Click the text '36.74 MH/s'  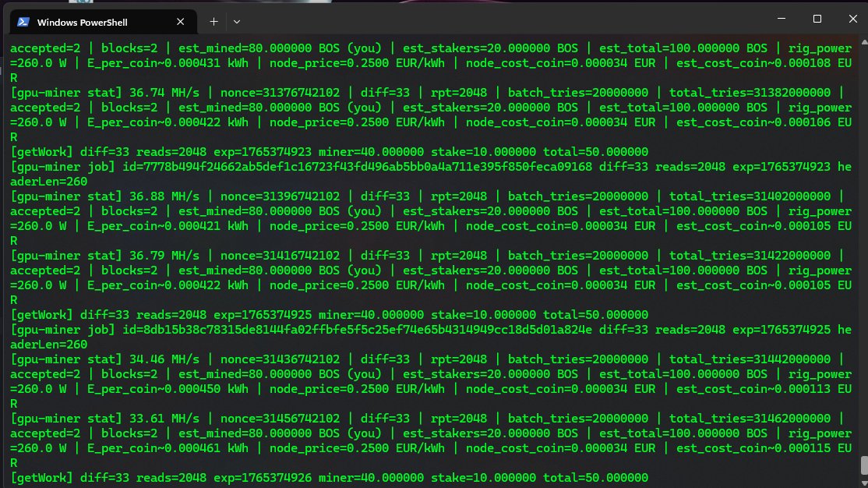[x=164, y=93]
